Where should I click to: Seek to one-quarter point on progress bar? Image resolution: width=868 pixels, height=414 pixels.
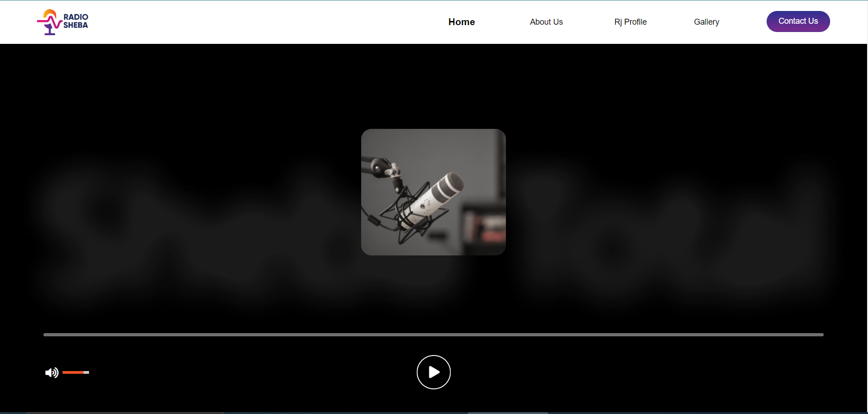coord(238,334)
